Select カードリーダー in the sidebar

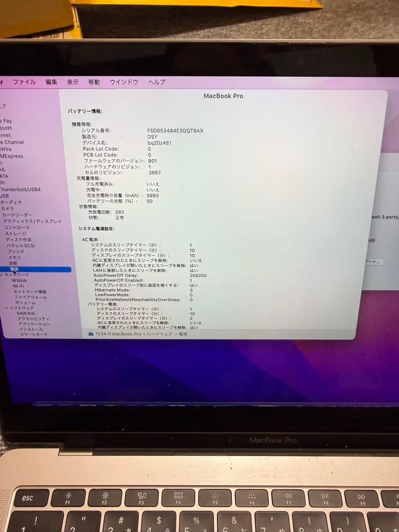17,215
